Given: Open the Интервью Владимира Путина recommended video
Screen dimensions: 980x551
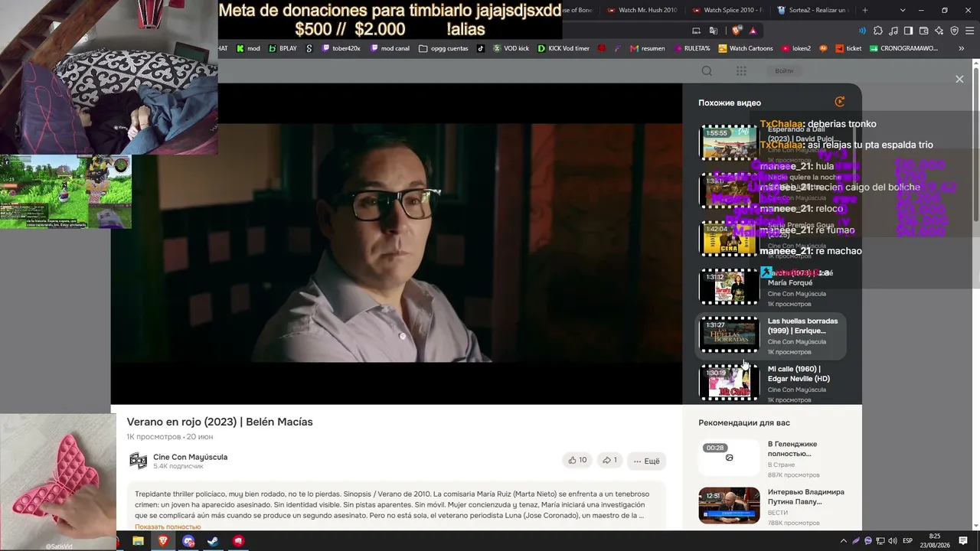Looking at the screenshot, I should [729, 506].
